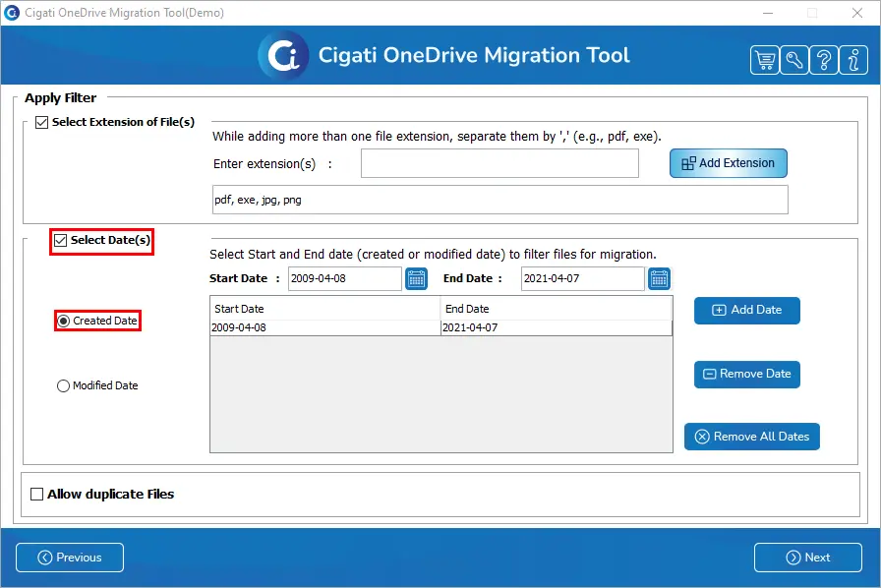Click the key activation icon
The height and width of the screenshot is (588, 881).
(793, 60)
